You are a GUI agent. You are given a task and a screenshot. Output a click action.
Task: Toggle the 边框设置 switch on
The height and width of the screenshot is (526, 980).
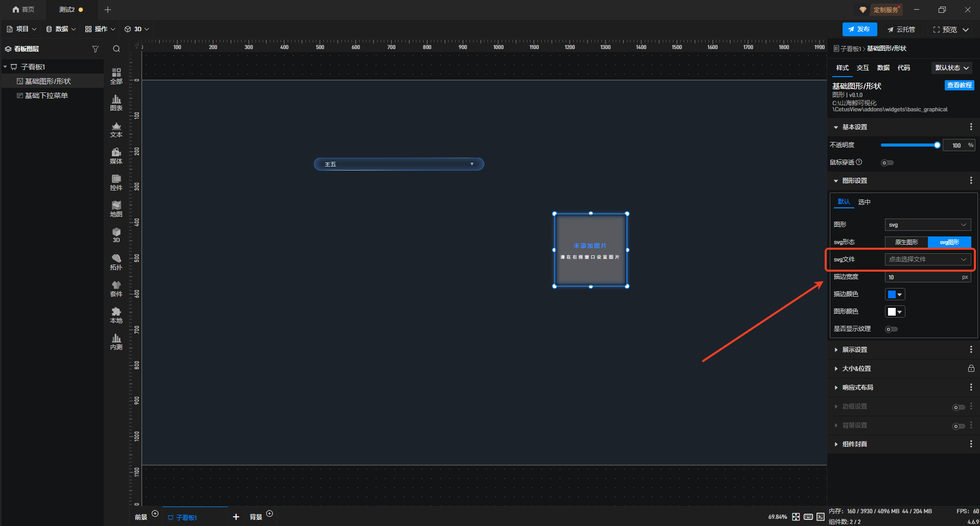[x=959, y=407]
